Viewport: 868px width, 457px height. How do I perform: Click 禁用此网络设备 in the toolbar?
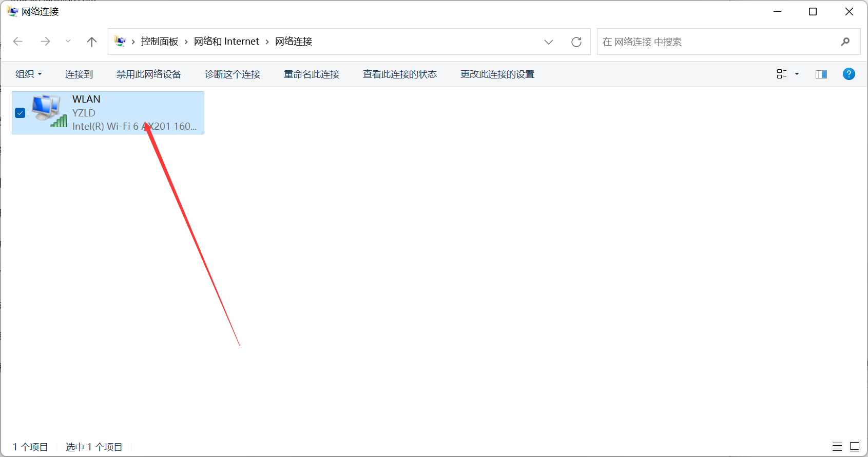click(x=148, y=74)
